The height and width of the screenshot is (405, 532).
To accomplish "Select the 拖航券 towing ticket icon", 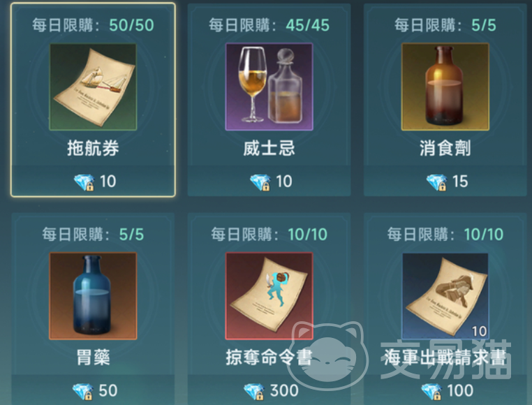I will click(93, 87).
